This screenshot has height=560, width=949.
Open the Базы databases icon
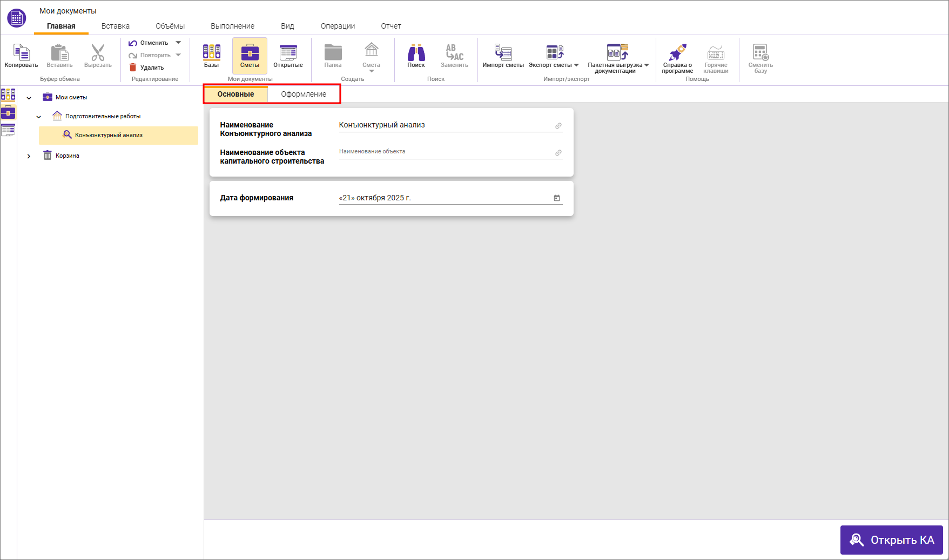(x=211, y=52)
